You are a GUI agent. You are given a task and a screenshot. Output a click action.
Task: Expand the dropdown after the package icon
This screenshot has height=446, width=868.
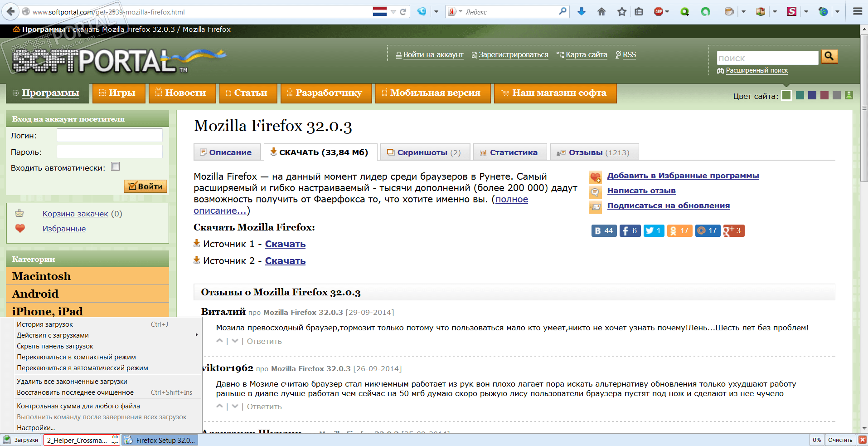[x=775, y=12]
